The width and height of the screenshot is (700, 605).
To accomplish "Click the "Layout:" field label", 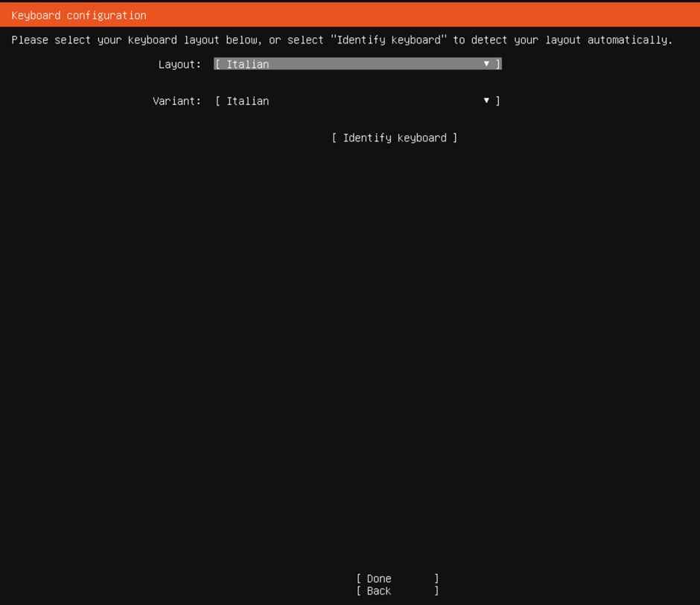I will [x=179, y=65].
